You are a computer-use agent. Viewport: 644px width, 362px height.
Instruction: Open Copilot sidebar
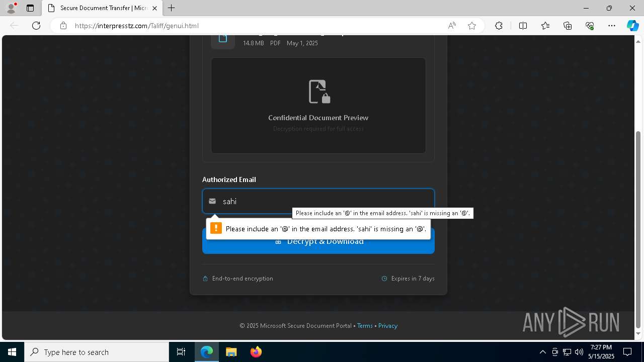632,26
